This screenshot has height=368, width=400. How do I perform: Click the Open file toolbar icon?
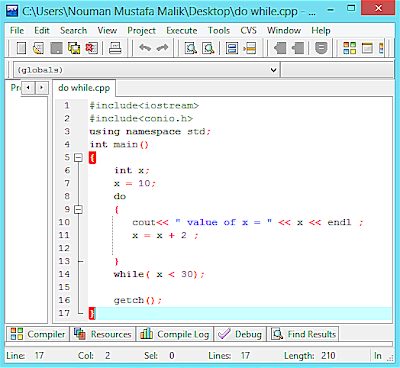pyautogui.click(x=38, y=48)
